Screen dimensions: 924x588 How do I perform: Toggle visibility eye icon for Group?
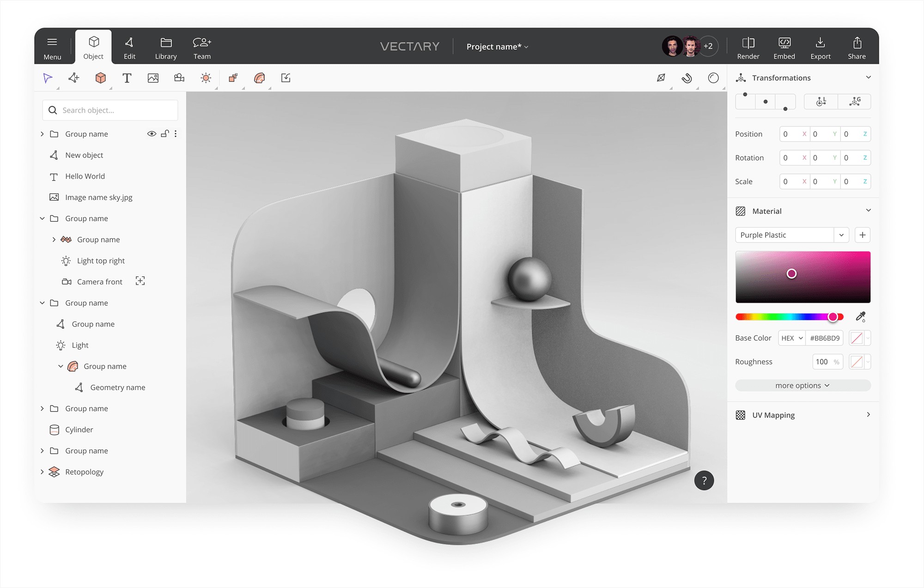151,134
